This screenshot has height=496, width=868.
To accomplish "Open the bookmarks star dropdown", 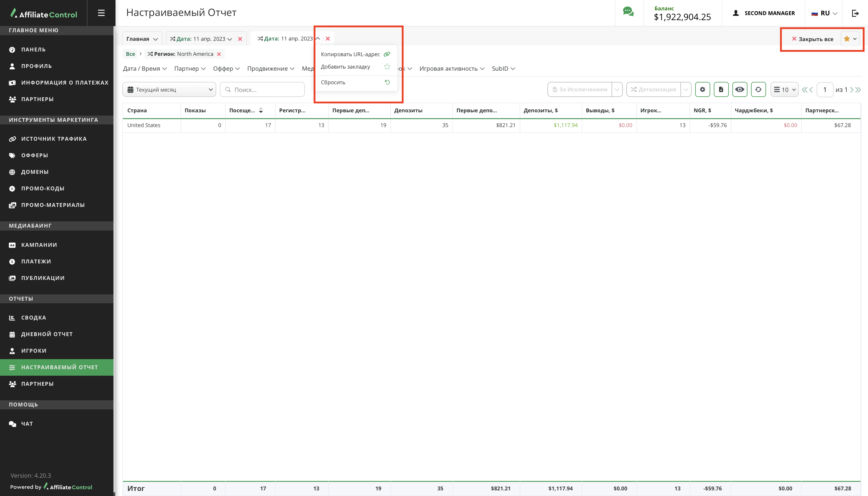I will pos(850,39).
